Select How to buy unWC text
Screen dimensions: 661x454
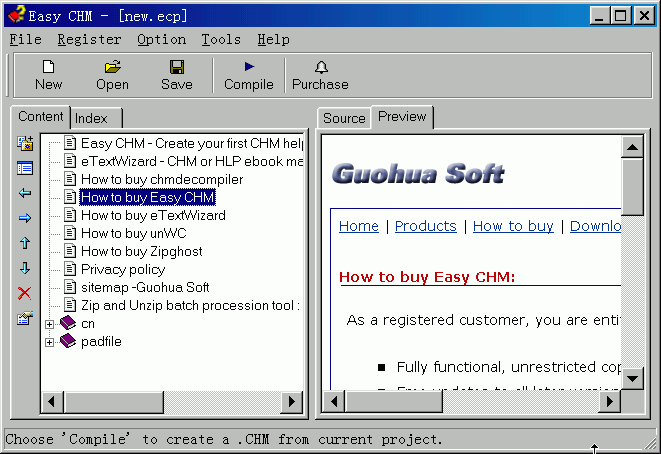133,234
